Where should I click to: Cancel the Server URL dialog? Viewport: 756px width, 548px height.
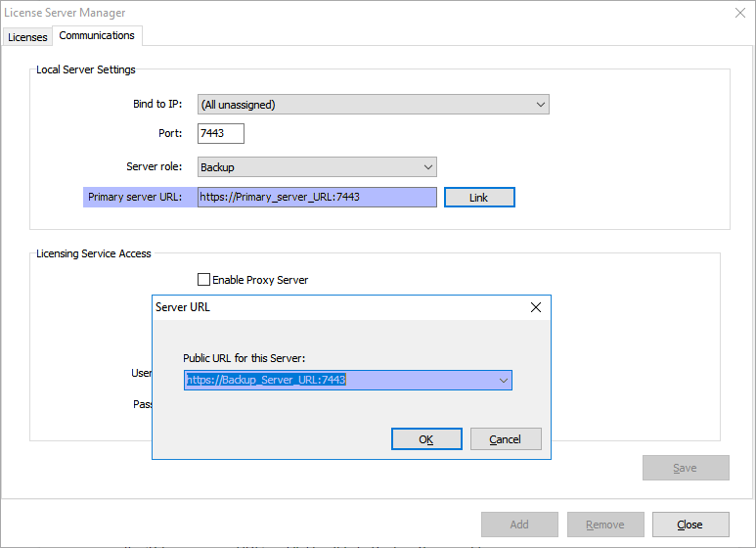(x=506, y=439)
